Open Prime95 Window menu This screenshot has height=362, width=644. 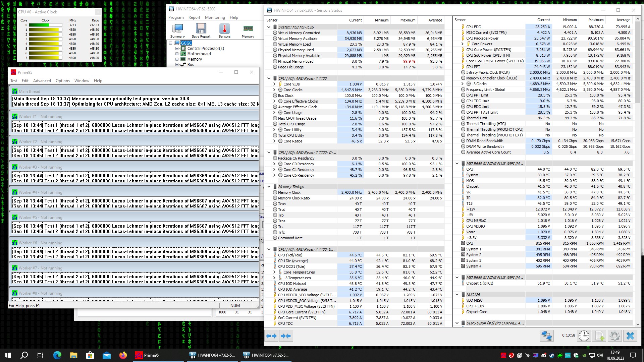(82, 81)
